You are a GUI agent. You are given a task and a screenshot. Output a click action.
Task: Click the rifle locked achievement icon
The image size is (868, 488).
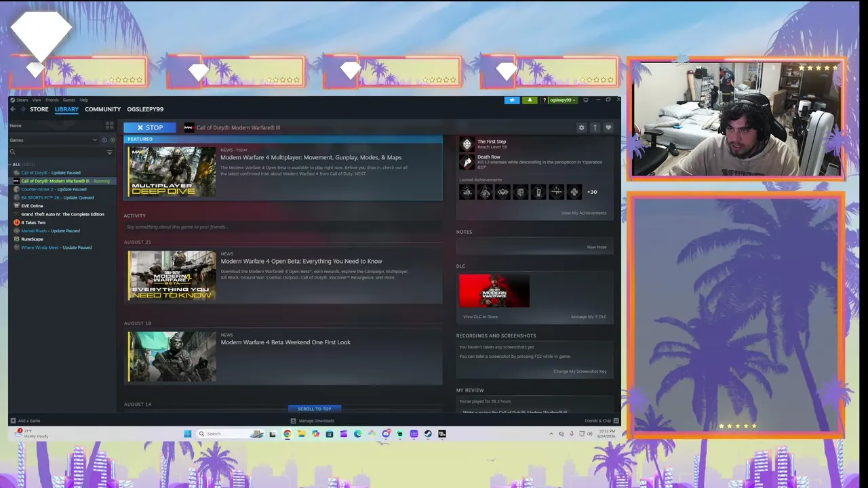click(x=556, y=192)
